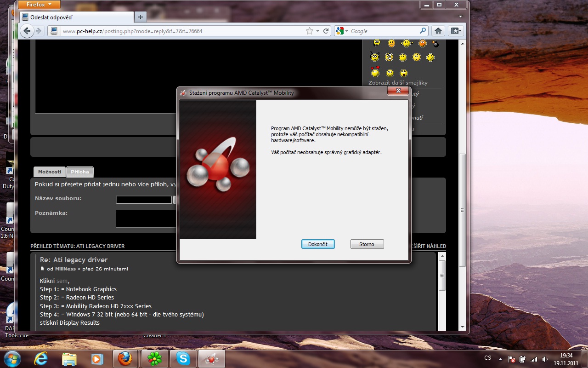Open the Firefox bookmarks menu button

(455, 31)
